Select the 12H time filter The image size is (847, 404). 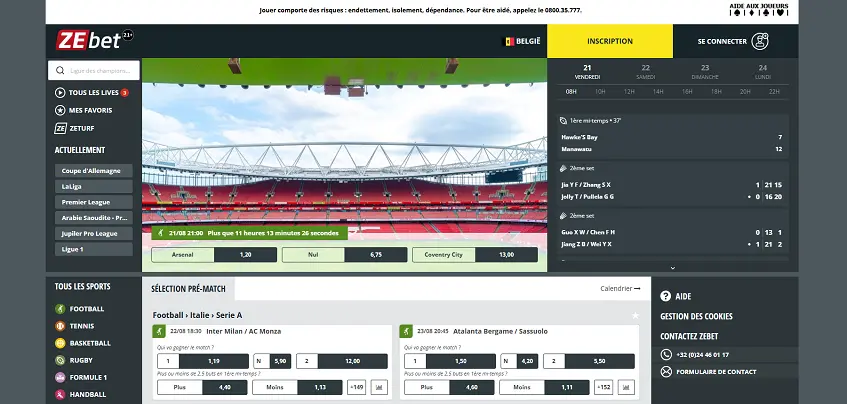[x=629, y=92]
